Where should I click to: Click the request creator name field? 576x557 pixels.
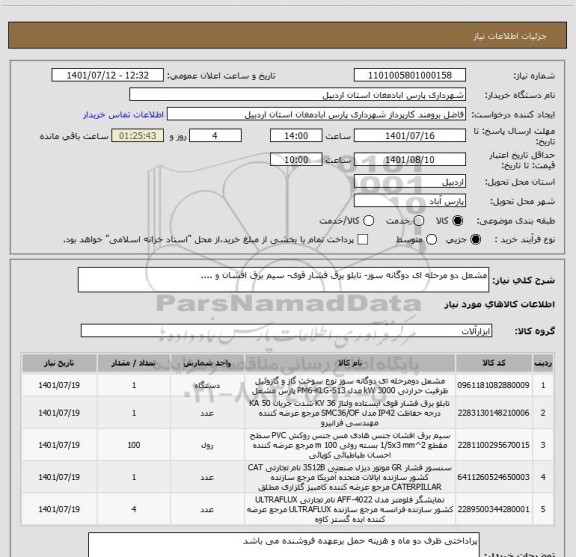coord(316,114)
